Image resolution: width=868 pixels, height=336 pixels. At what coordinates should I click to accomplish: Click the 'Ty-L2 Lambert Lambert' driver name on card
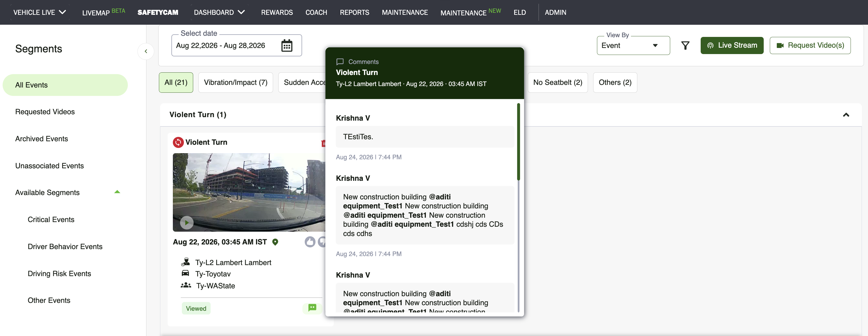point(233,262)
